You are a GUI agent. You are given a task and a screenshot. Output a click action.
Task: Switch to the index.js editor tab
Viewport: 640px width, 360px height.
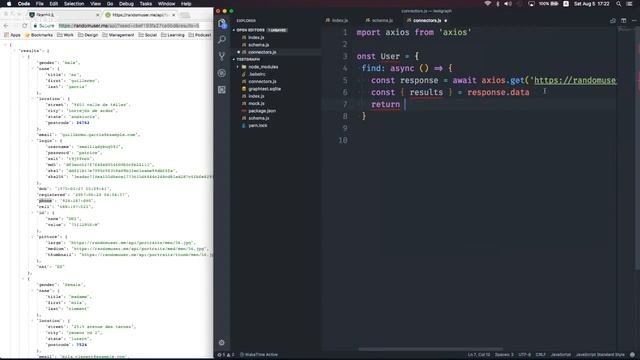tap(337, 20)
